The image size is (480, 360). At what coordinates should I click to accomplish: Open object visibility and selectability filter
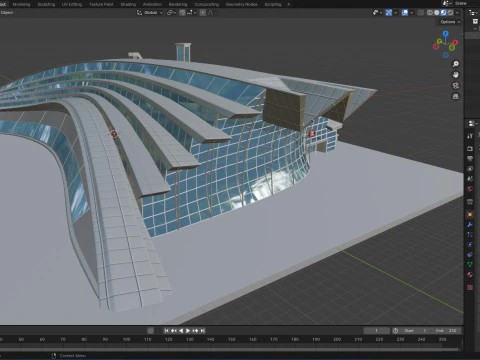[x=377, y=13]
